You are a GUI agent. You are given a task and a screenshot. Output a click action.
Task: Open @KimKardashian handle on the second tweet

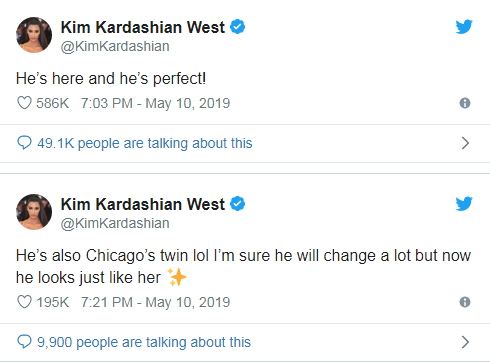pos(115,223)
